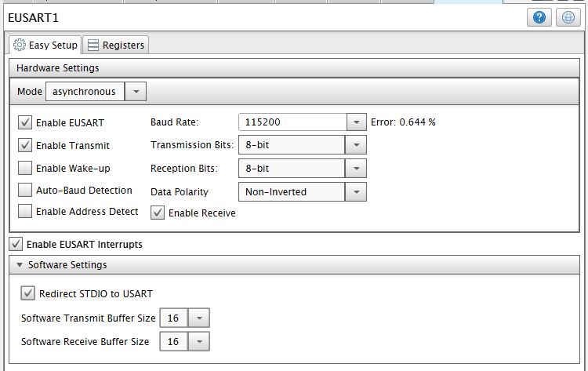
Task: Toggle the Enable Receive checkbox
Action: tap(157, 213)
